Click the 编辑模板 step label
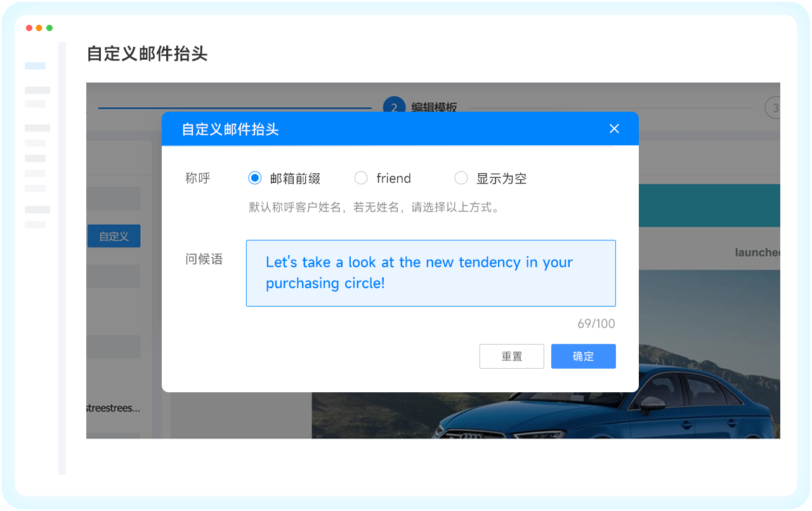 coord(434,107)
